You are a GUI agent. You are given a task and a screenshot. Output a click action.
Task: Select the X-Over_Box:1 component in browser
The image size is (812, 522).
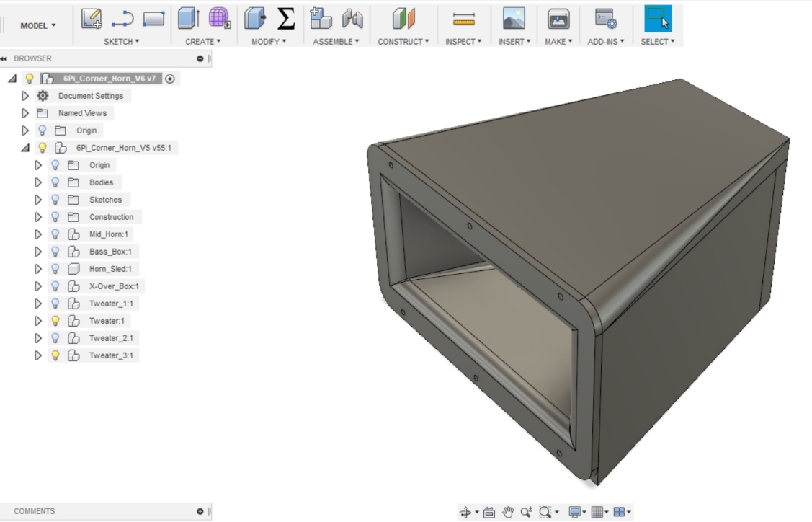pyautogui.click(x=113, y=286)
